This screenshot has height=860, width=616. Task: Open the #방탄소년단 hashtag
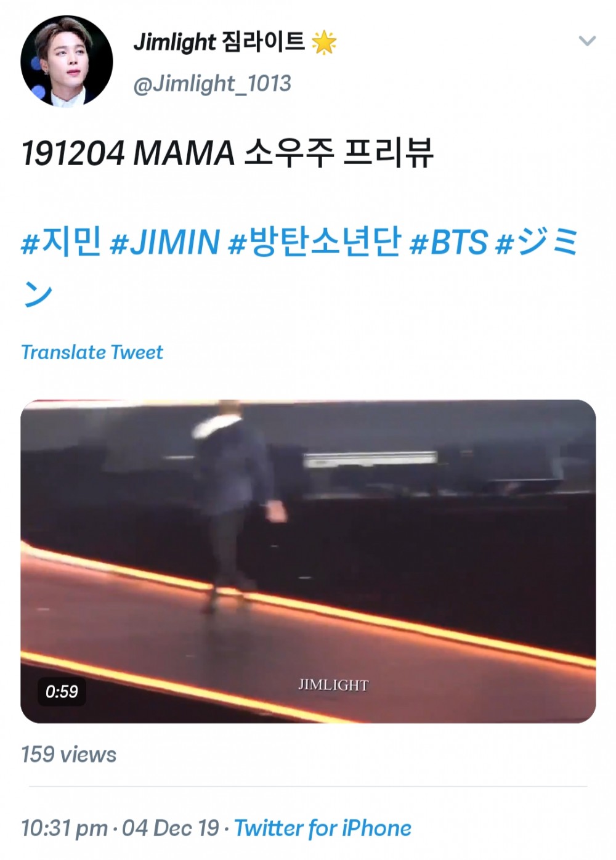tap(314, 241)
